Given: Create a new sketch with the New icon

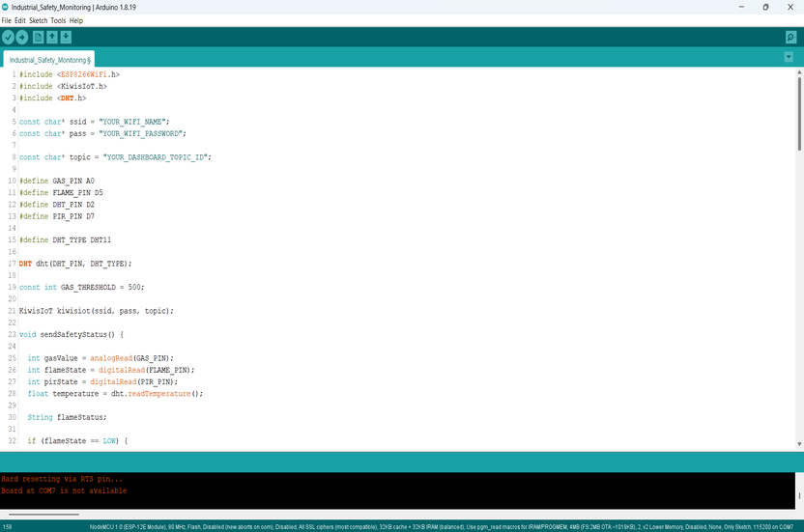Looking at the screenshot, I should (38, 37).
